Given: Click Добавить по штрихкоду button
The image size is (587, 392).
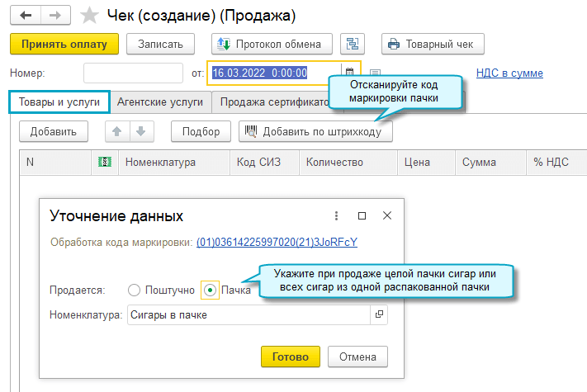Looking at the screenshot, I should [x=315, y=131].
